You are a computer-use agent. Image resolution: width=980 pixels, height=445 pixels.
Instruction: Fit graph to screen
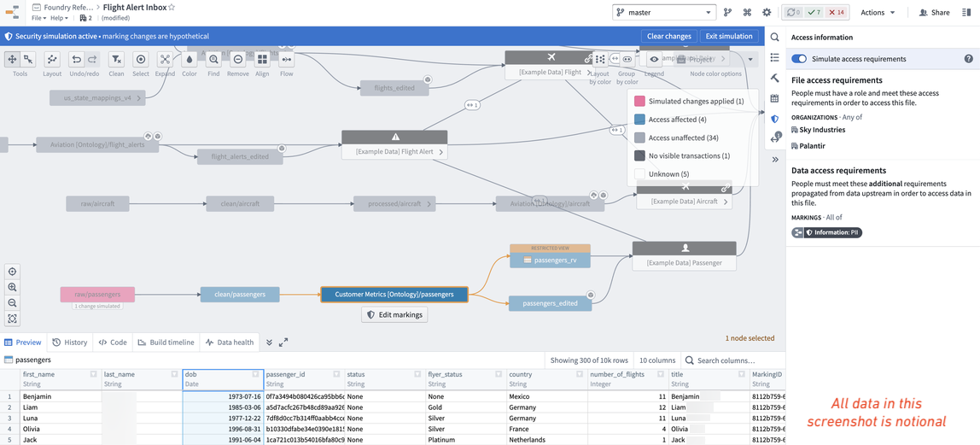(12, 319)
